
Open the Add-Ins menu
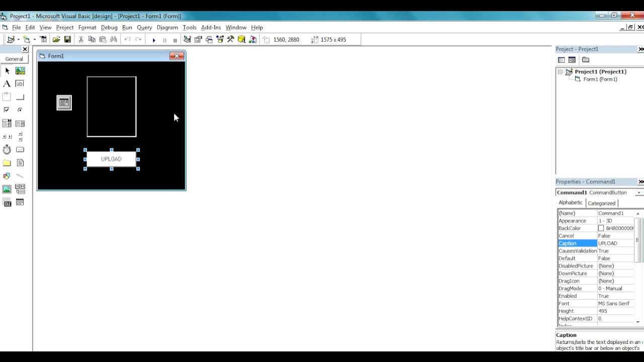click(211, 28)
